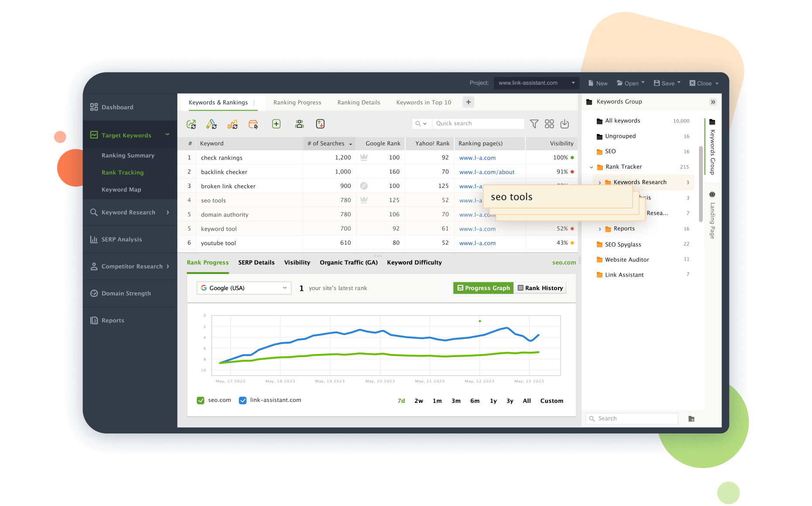Click the Quick search field
Image resolution: width=812 pixels, height=506 pixels.
478,124
